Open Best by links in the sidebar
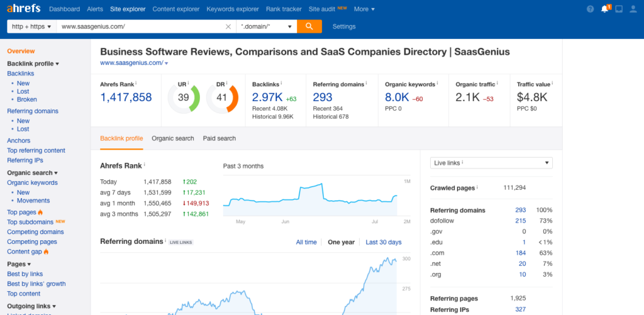 tap(25, 274)
